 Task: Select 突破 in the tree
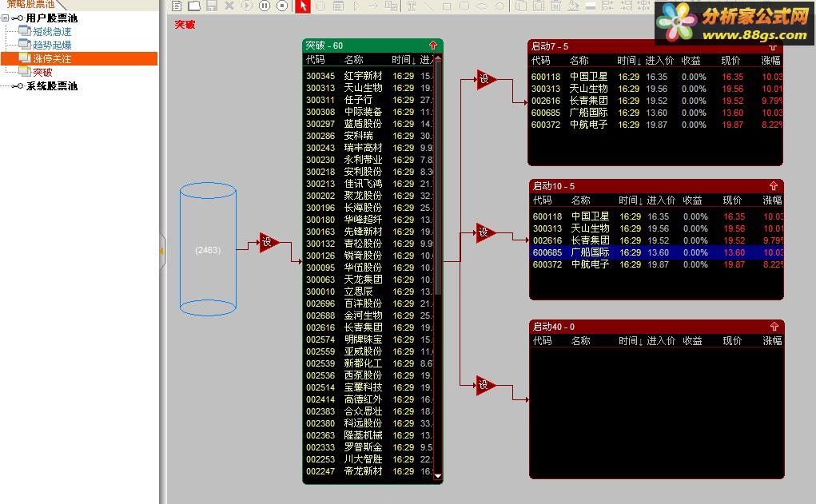(x=42, y=72)
